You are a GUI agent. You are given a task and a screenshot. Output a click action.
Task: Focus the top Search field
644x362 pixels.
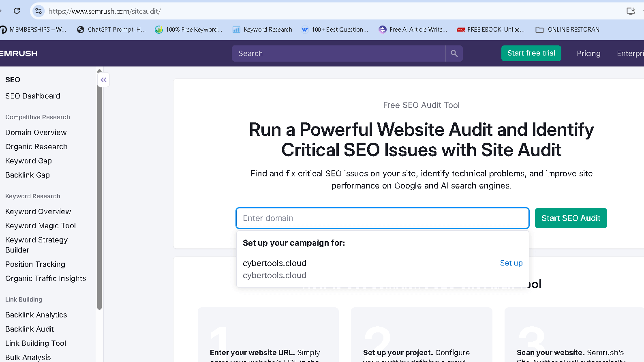tap(339, 54)
